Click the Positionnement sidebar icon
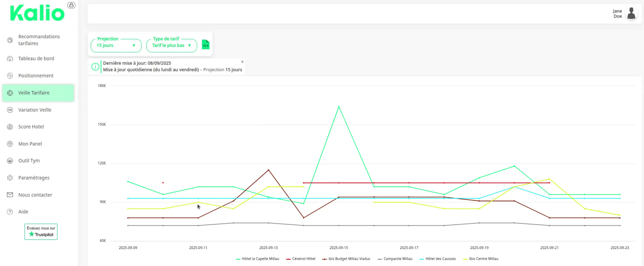This screenshot has width=644, height=266. tap(10, 76)
